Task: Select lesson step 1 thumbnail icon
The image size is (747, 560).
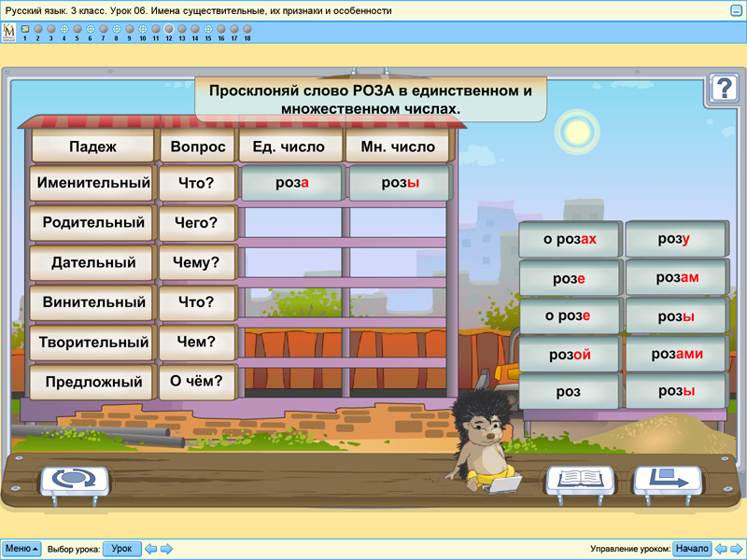Action: coord(24,28)
